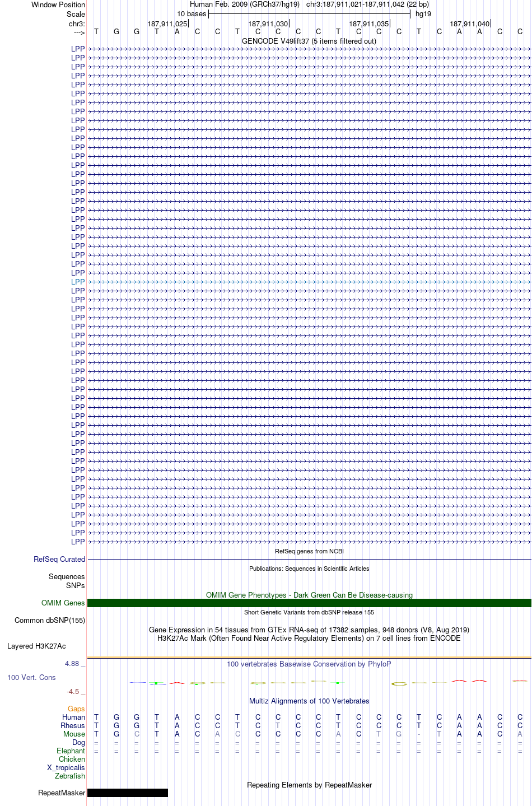Click the Chicken alignment row label
The height and width of the screenshot is (806, 532).
[72, 759]
